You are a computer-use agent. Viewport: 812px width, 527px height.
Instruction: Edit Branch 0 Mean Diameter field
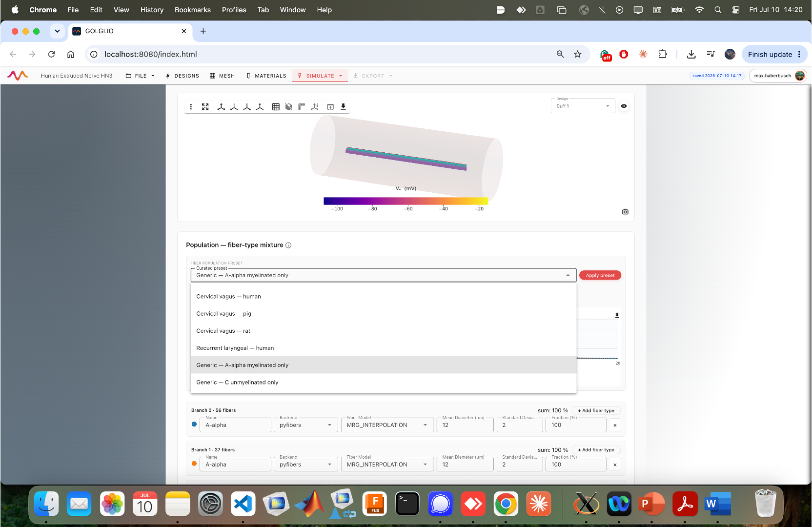pyautogui.click(x=465, y=425)
